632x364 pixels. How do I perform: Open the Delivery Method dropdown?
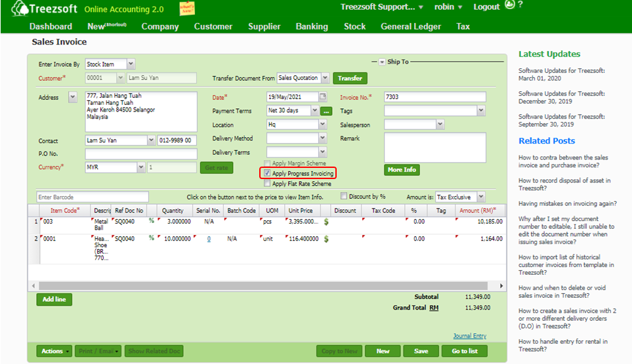(322, 138)
